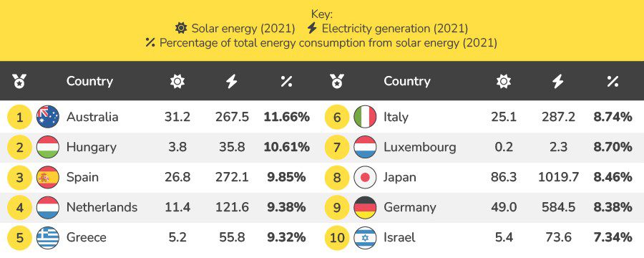Click the Australia flag icon
Viewport: 644px width, 258px height.
48,117
